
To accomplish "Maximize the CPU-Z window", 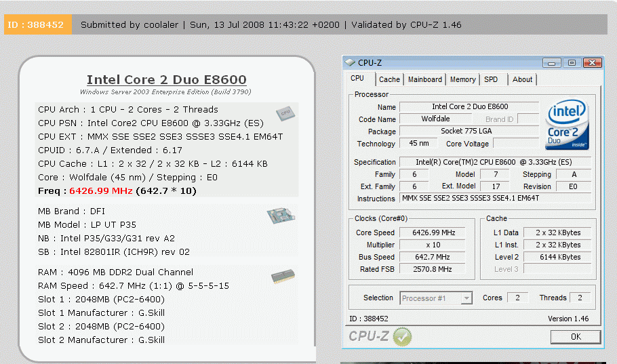I will (571, 63).
